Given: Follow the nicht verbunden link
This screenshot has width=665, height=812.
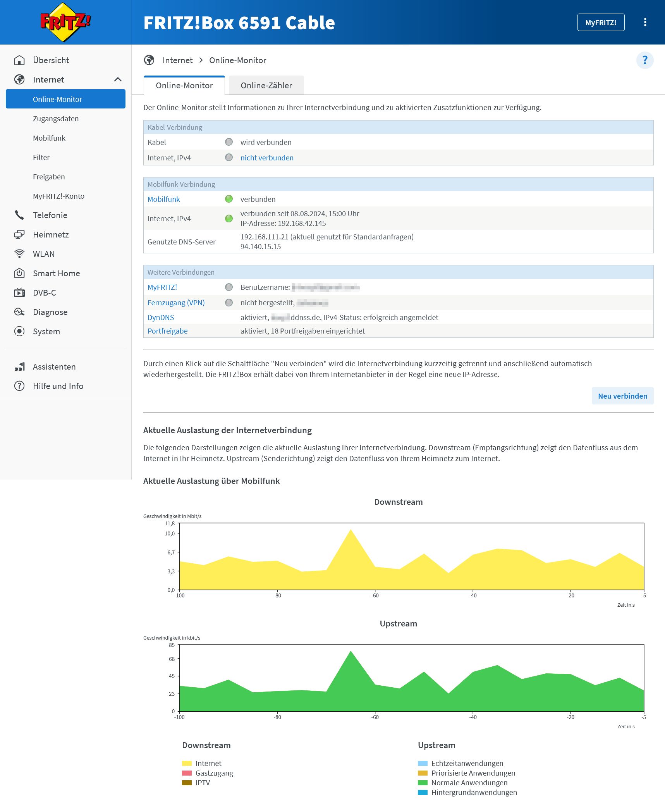Looking at the screenshot, I should [267, 158].
